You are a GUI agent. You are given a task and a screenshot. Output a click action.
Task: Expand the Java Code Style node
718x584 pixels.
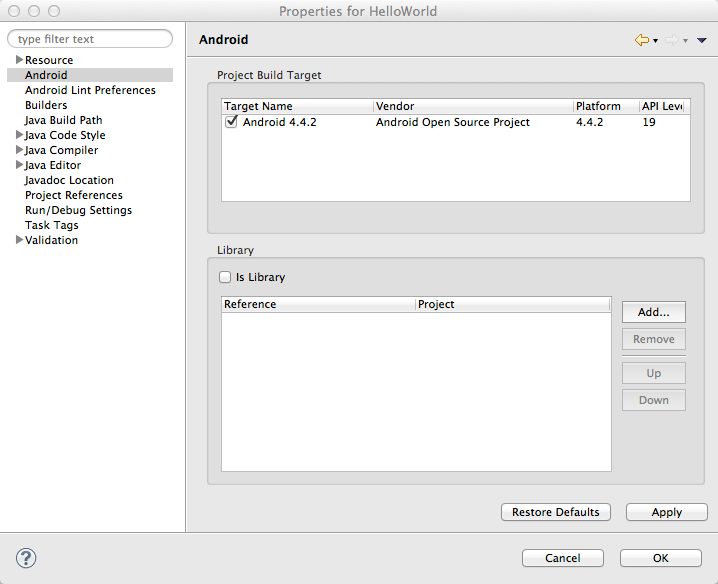[x=19, y=135]
